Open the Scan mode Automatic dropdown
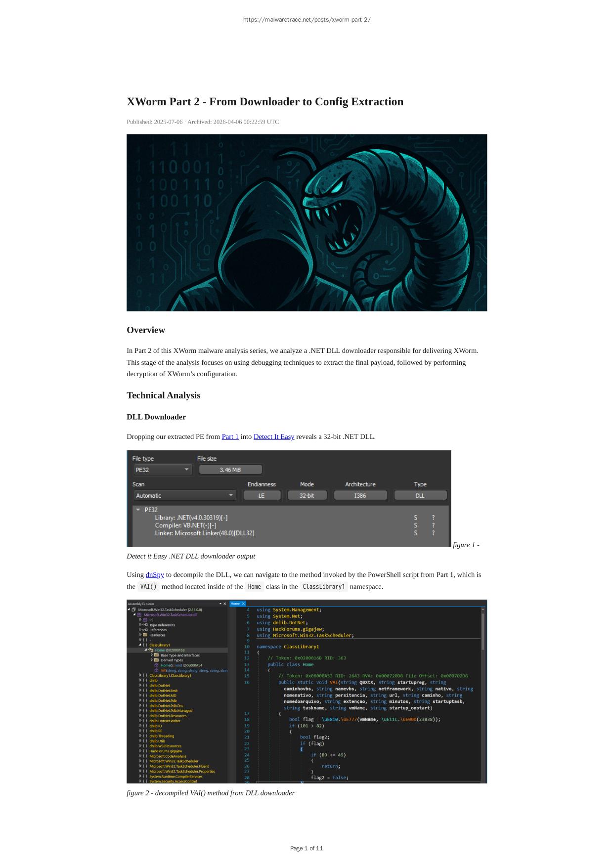 tap(185, 495)
